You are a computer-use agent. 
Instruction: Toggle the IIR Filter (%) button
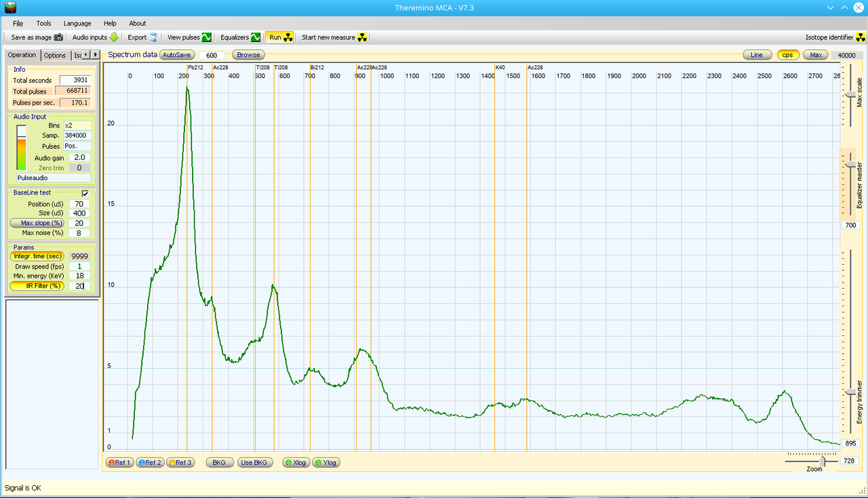pyautogui.click(x=37, y=286)
